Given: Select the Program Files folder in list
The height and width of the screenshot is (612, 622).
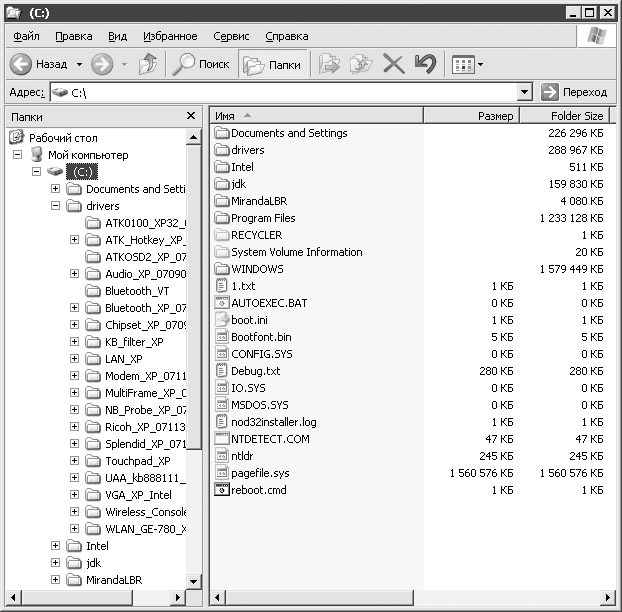Looking at the screenshot, I should [x=262, y=218].
